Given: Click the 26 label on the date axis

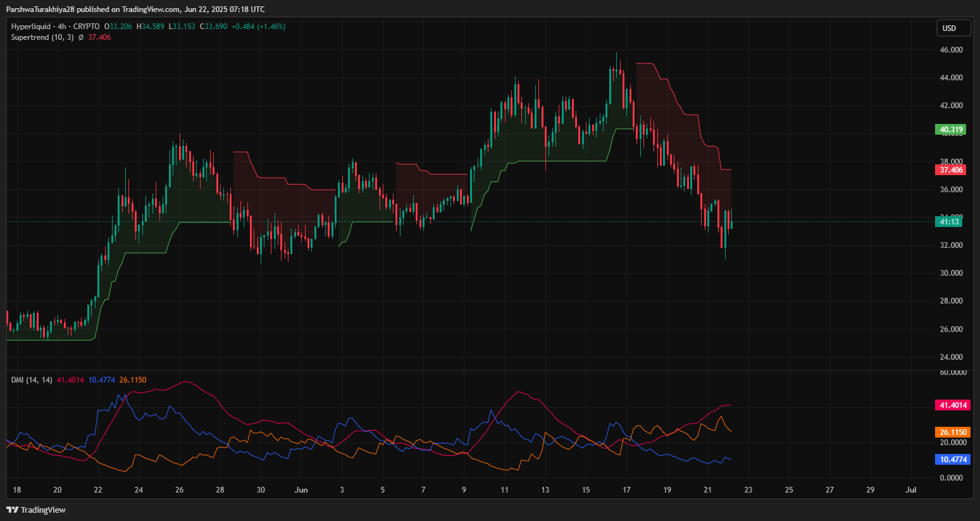Looking at the screenshot, I should pos(180,490).
